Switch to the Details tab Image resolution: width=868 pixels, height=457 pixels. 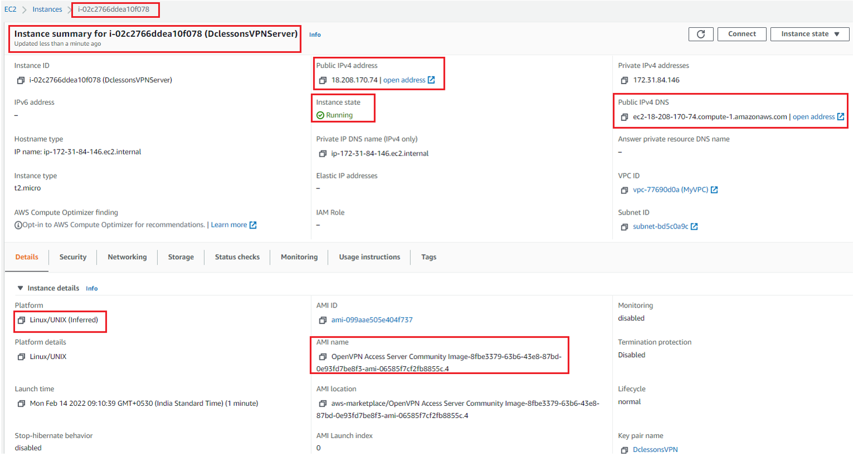(27, 257)
